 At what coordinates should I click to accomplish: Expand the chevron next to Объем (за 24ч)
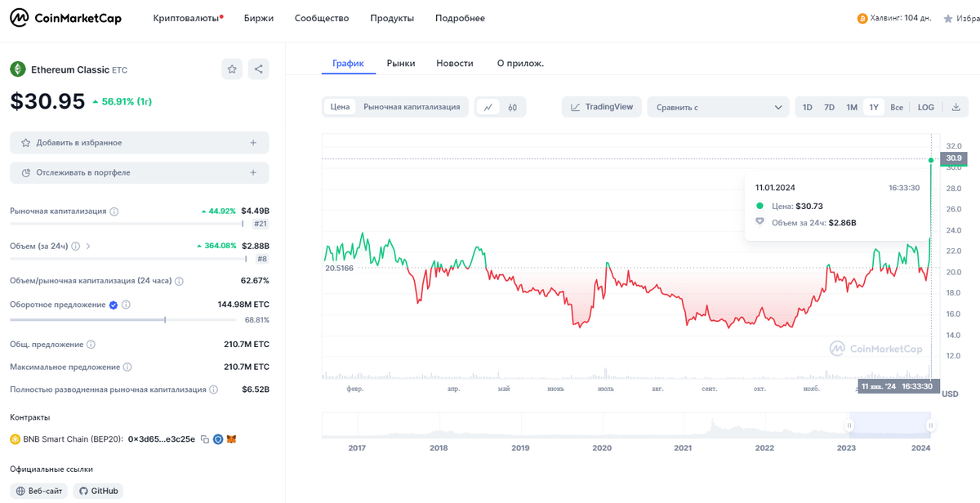coord(89,246)
